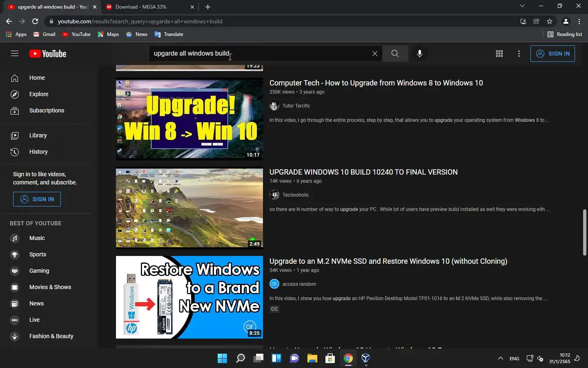Viewport: 588px width, 368px height.
Task: Open Gmail bookmark
Action: point(45,34)
